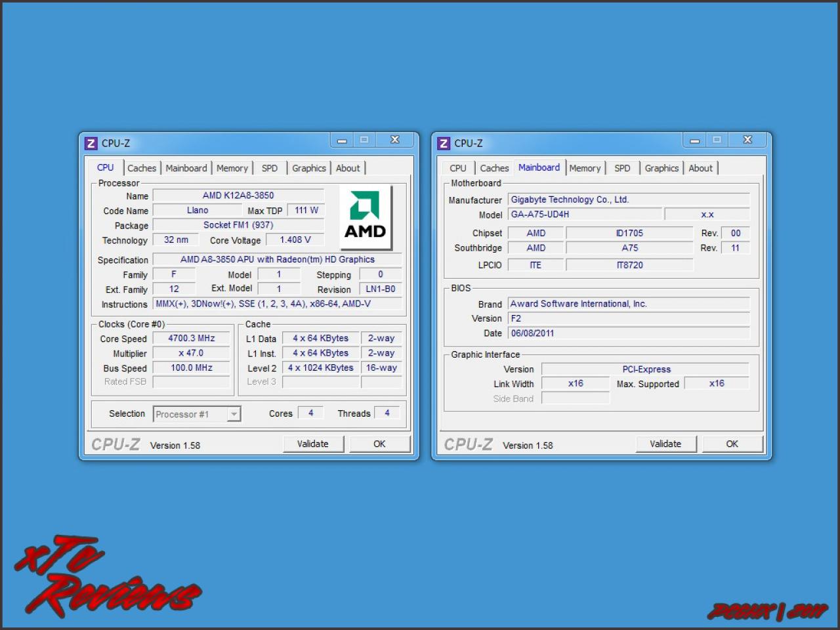
Task: Switch to Caches tab in left CPU-Z window
Action: pyautogui.click(x=142, y=168)
